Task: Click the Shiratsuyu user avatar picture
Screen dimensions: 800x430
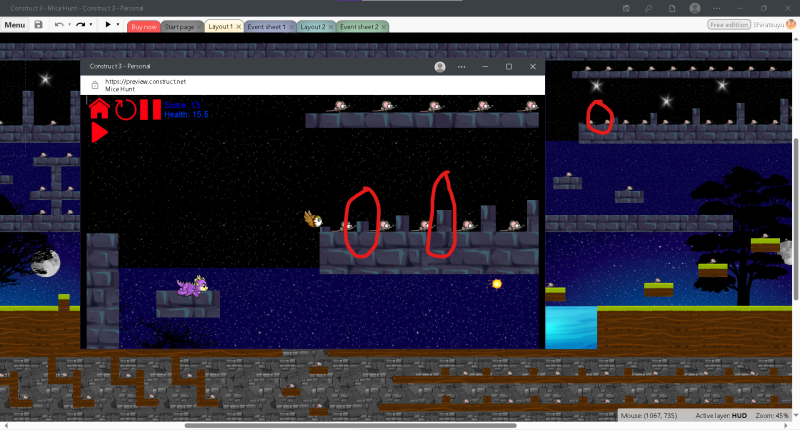Action: click(791, 24)
